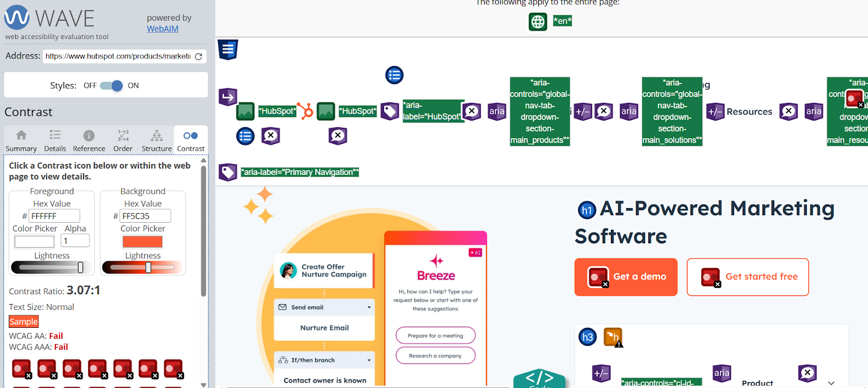868x388 pixels.
Task: Expand the Product chevron dropdown
Action: [831, 383]
